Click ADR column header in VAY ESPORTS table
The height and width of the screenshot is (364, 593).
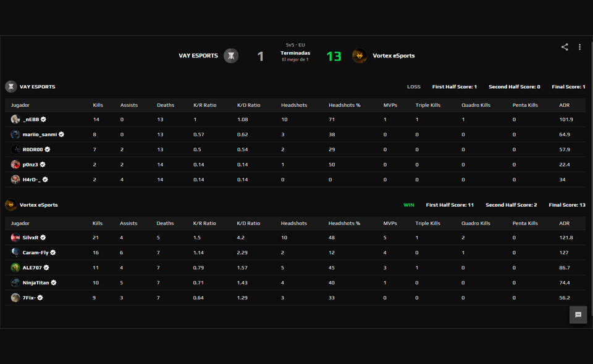pos(564,105)
